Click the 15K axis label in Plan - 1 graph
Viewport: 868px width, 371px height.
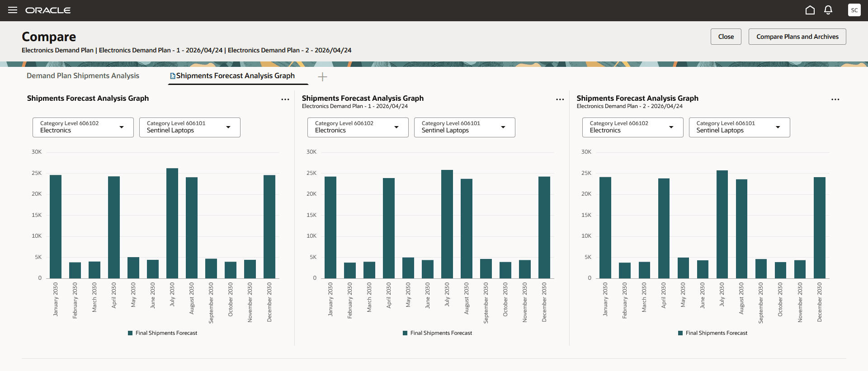tap(311, 215)
